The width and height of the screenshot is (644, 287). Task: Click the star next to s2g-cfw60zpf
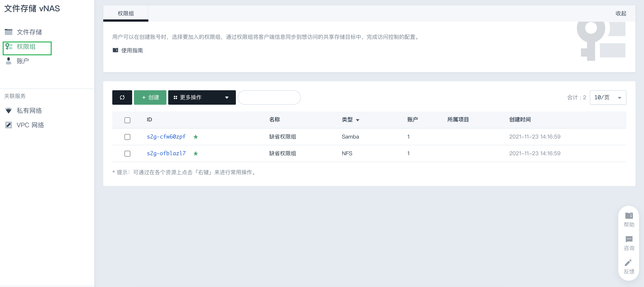pyautogui.click(x=195, y=137)
